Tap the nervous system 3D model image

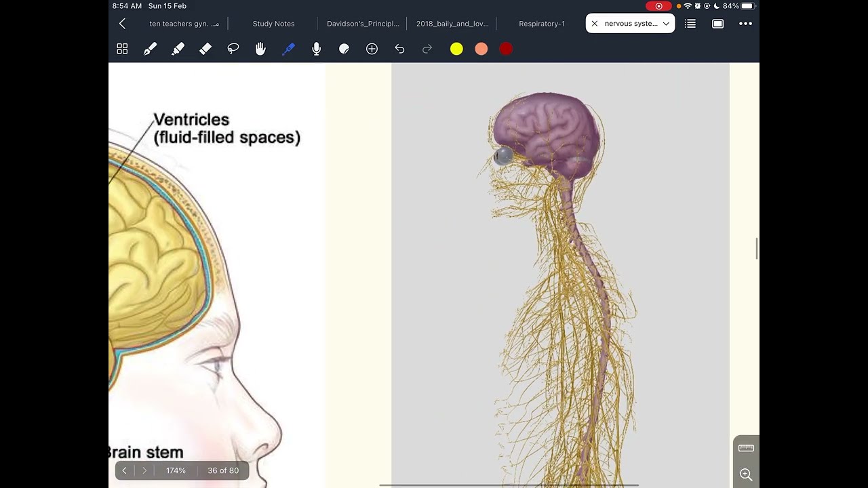coord(560,274)
